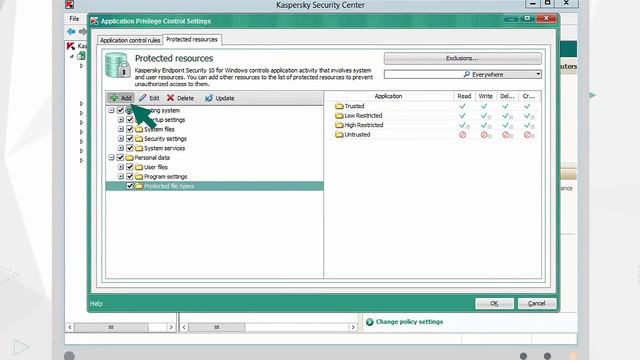
Task: Click the Personal data folder icon
Action: [129, 158]
